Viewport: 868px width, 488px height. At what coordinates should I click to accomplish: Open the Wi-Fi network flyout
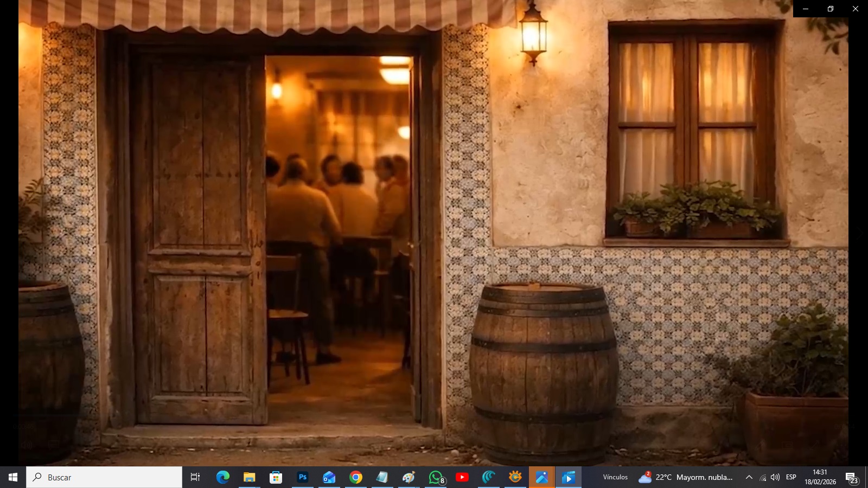click(x=763, y=478)
